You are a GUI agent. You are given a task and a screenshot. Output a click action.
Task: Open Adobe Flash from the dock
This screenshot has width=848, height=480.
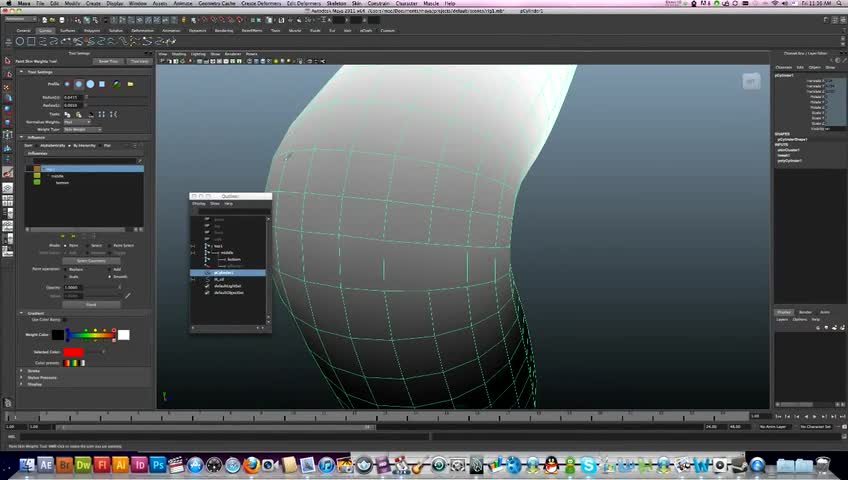[101, 465]
